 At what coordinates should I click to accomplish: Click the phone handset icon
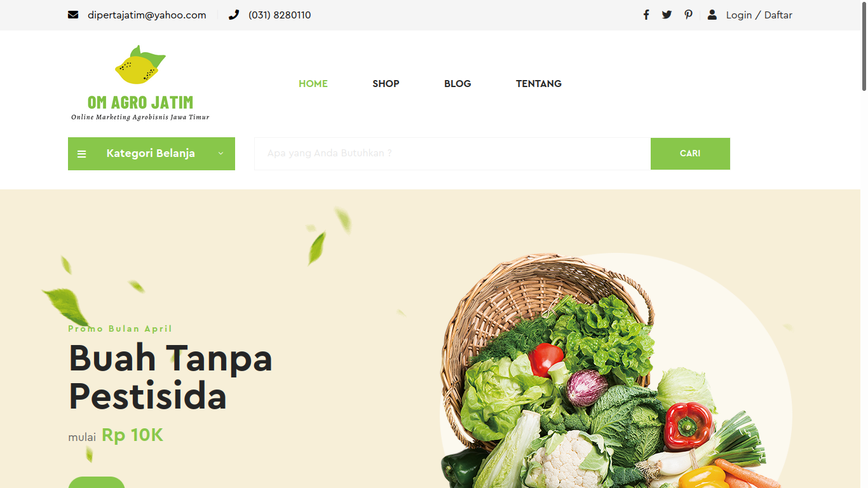pos(234,15)
